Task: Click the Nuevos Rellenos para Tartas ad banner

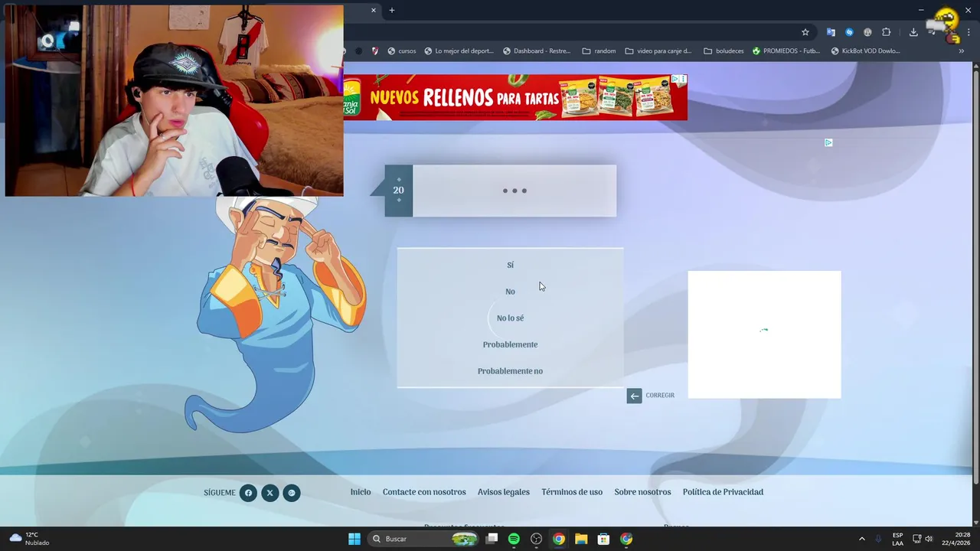Action: click(x=515, y=97)
